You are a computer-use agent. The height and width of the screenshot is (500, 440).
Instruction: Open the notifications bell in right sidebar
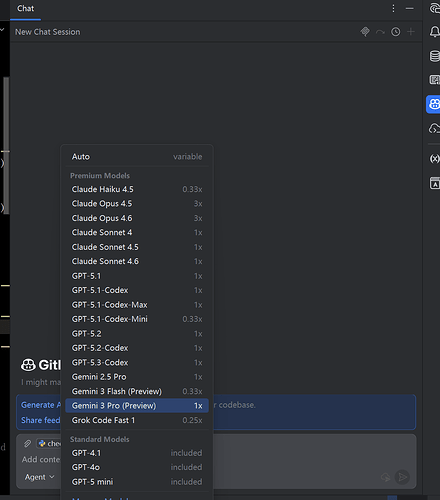(x=434, y=32)
